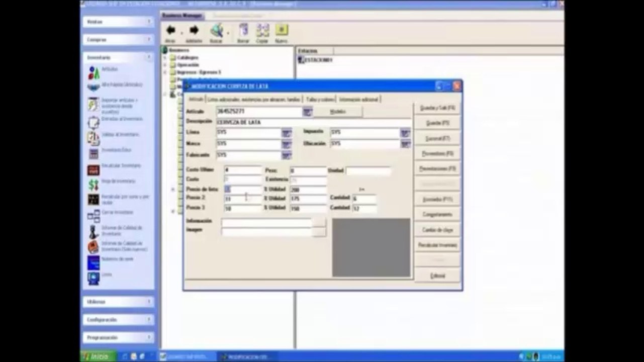Click the gray image preview area
Image resolution: width=644 pixels, height=362 pixels.
371,247
